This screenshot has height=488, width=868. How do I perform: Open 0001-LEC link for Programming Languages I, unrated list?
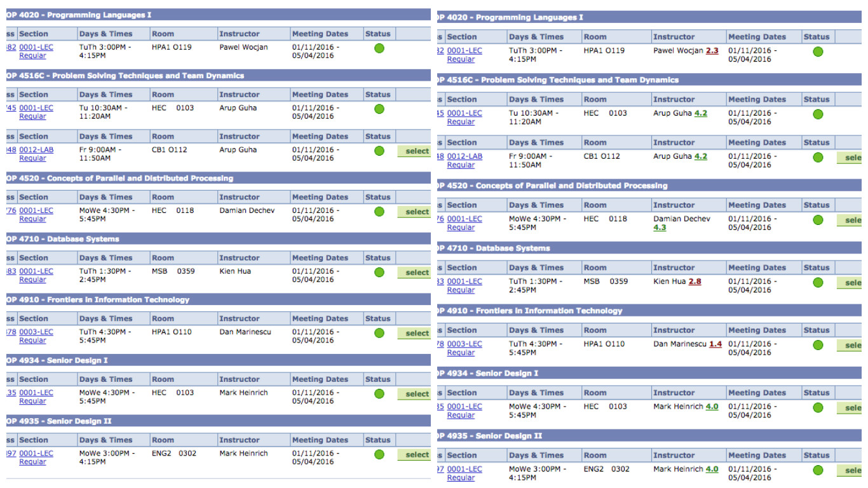pos(36,47)
